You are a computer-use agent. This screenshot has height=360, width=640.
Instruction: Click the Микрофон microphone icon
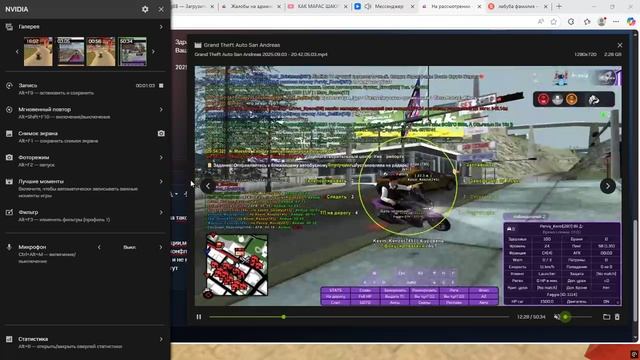click(9, 247)
